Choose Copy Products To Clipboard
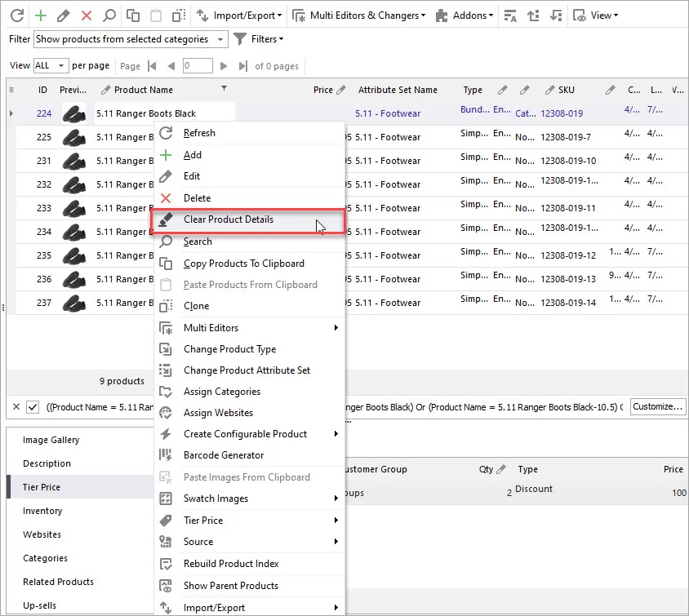 click(x=249, y=264)
